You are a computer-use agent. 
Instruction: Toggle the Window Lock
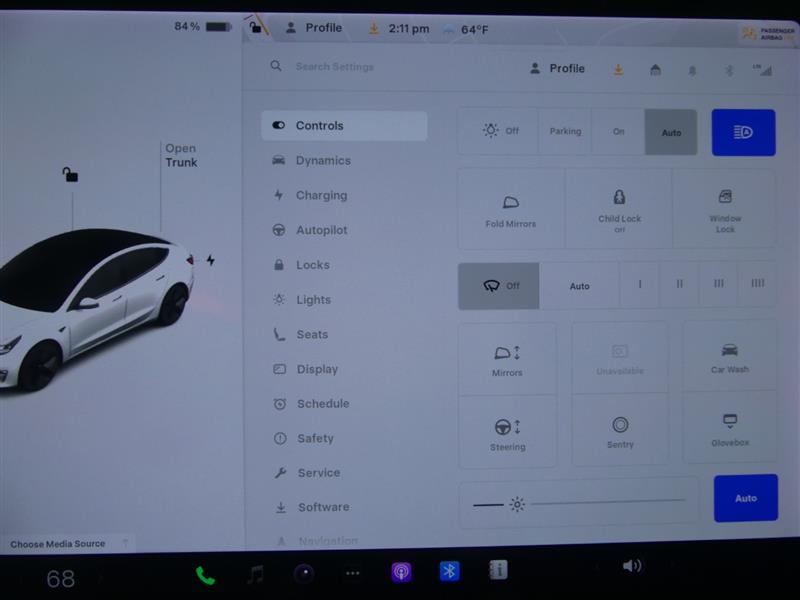point(725,209)
